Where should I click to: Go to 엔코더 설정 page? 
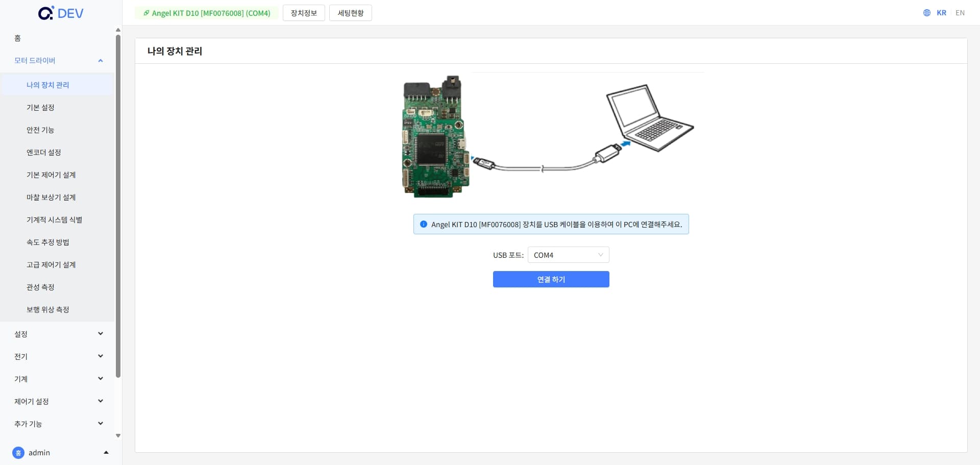44,153
